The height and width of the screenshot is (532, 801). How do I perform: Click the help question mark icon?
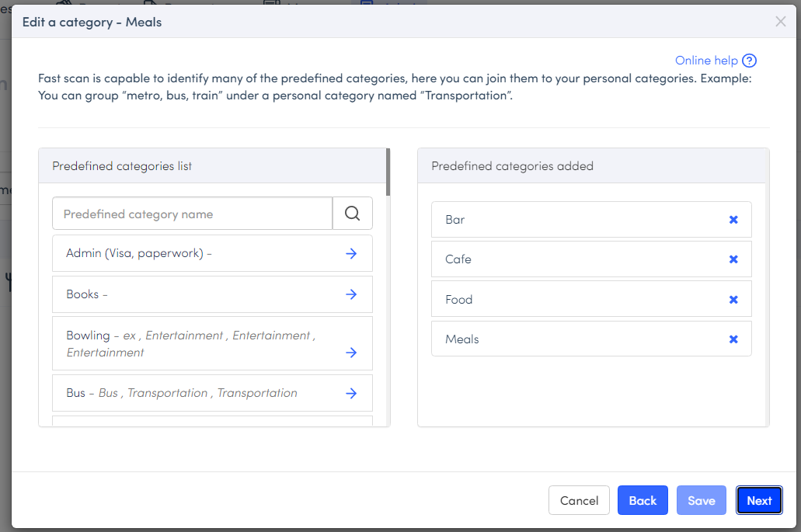[x=749, y=61]
